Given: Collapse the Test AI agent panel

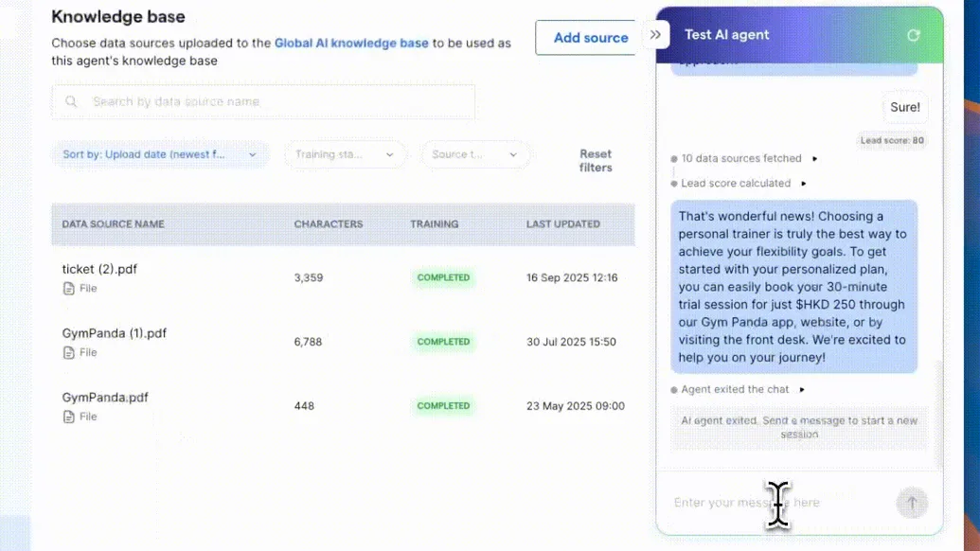Looking at the screenshot, I should tap(655, 35).
